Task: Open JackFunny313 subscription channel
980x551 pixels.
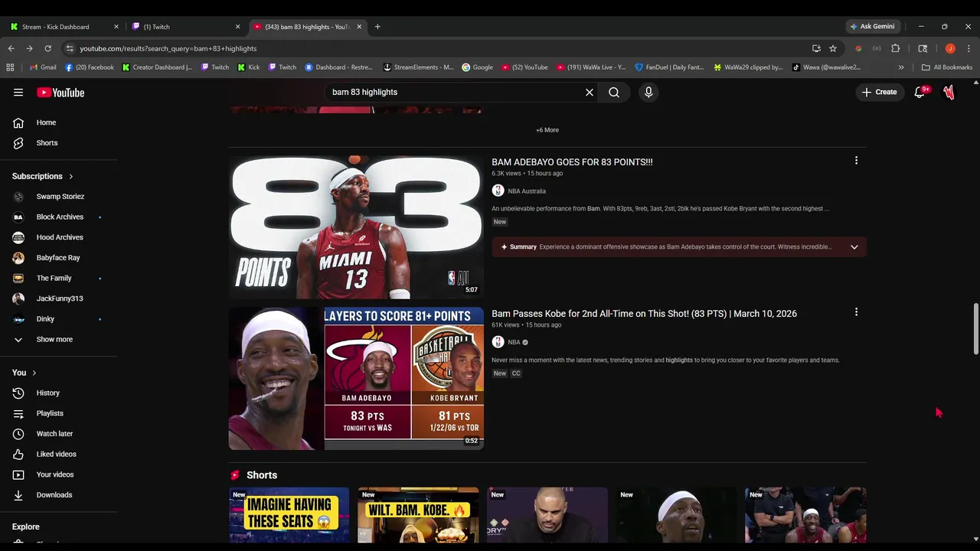Action: 59,298
